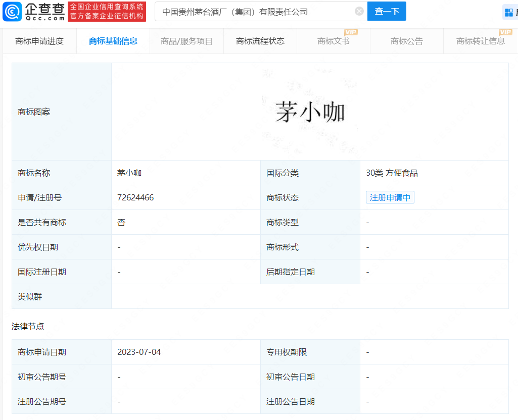This screenshot has height=420, width=518.
Task: Click the 商标类型 label cell
Action: (310, 222)
